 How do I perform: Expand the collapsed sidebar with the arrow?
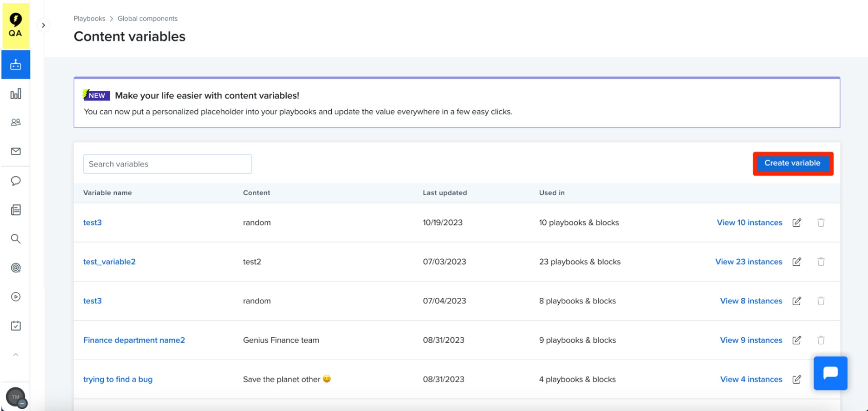[43, 25]
